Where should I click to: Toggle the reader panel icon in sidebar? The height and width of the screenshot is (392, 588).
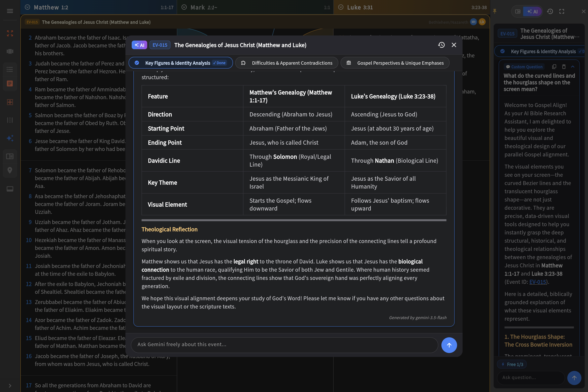[10, 156]
